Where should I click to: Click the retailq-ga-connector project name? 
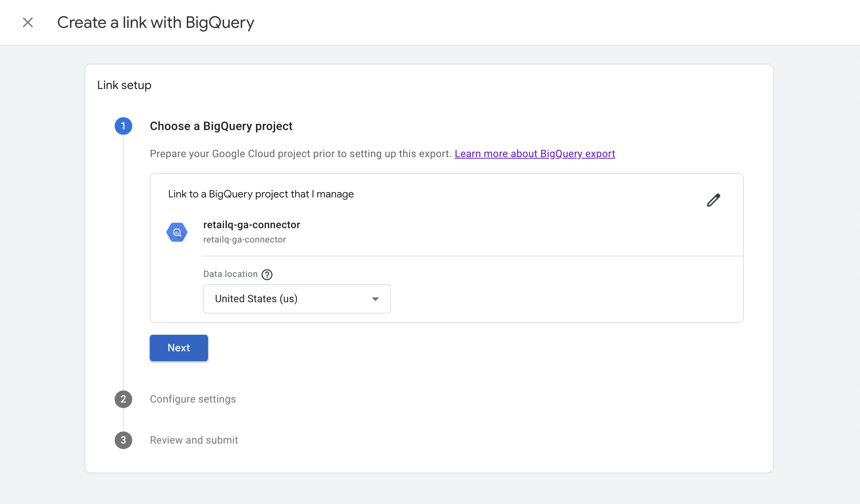pos(252,225)
